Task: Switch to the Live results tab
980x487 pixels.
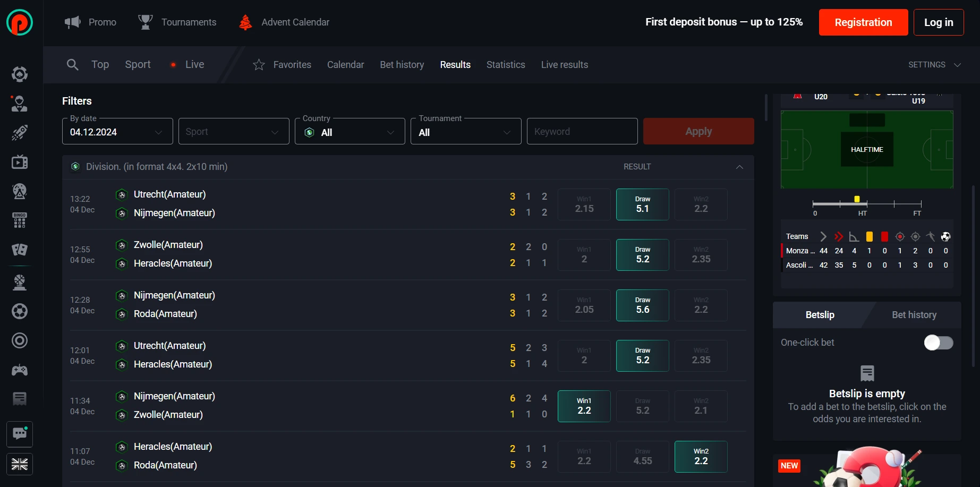Action: point(565,65)
